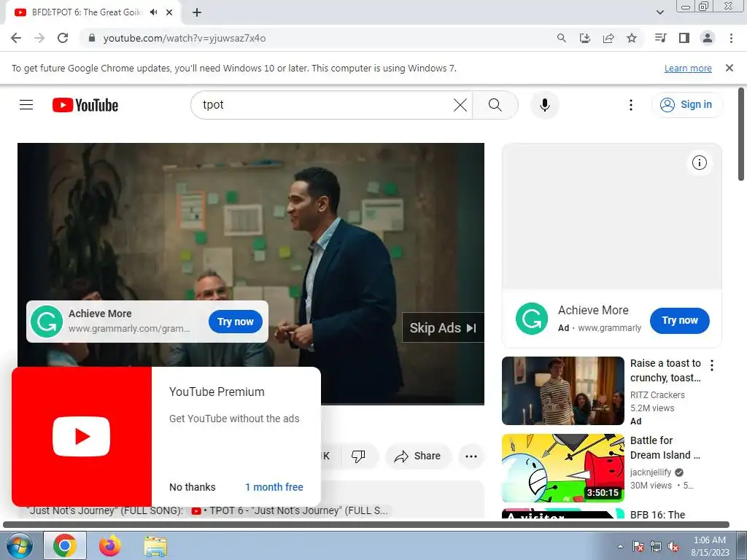The image size is (747, 560).
Task: Open BFB 16 suggested video
Action: point(657,514)
